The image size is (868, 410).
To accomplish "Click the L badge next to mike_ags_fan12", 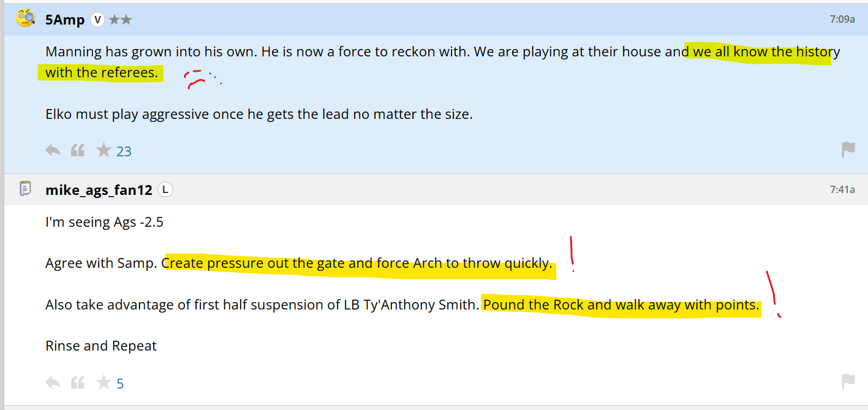I will [165, 190].
